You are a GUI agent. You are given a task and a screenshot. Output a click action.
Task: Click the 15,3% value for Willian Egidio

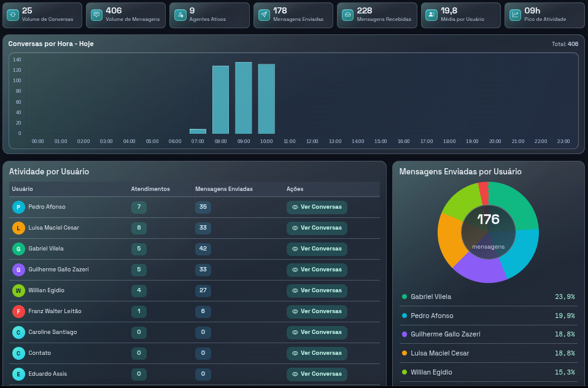point(565,372)
